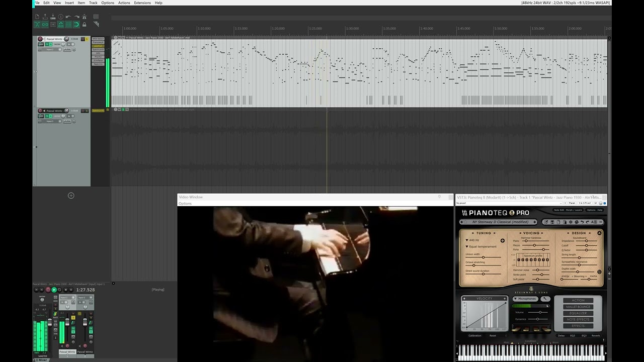The image size is (644, 362).
Task: Toggle locking padlock toolbar icon
Action: (84, 25)
